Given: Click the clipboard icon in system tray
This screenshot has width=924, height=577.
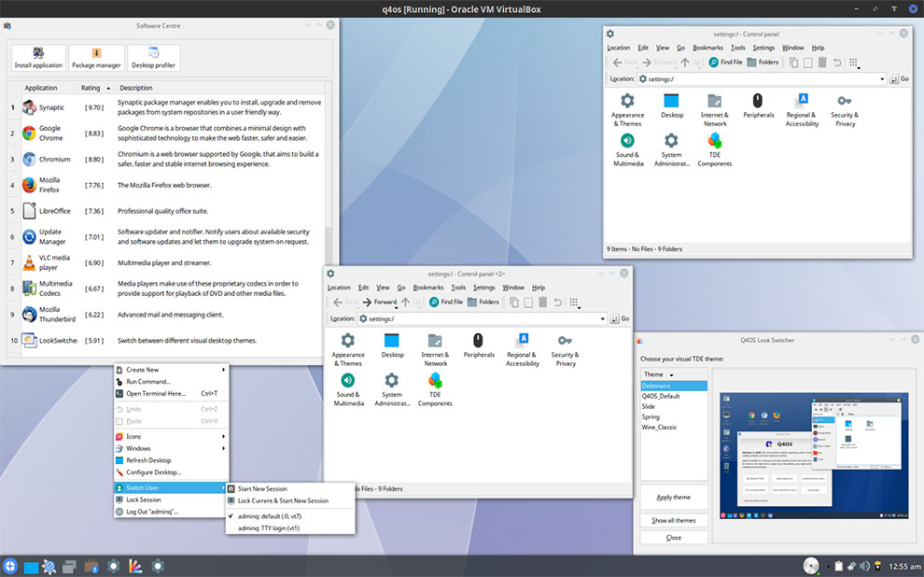Looking at the screenshot, I should pos(838,567).
